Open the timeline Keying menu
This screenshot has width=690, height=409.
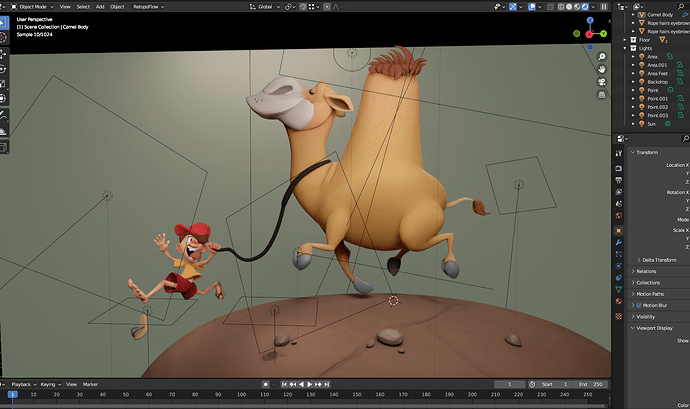pyautogui.click(x=50, y=385)
